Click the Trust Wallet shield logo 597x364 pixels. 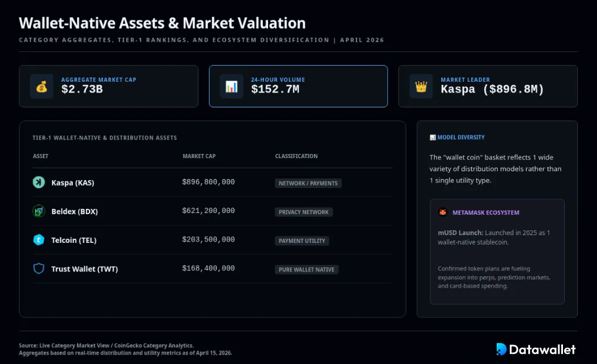[39, 269]
